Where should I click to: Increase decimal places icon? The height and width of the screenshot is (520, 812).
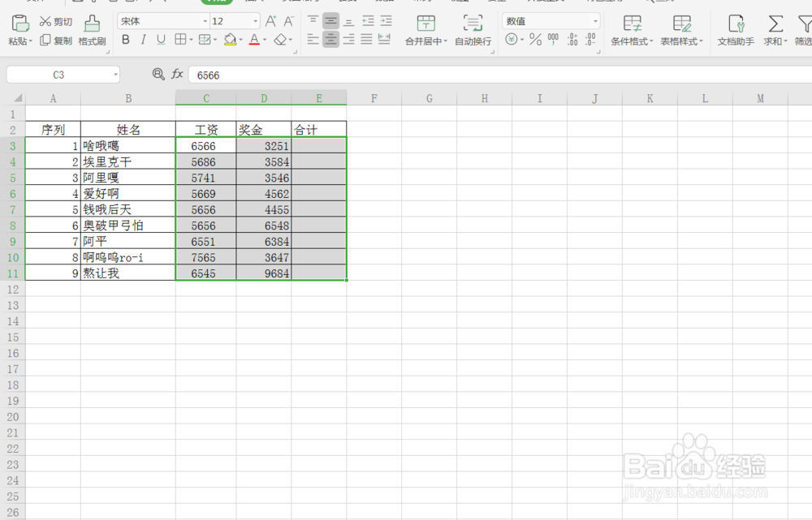572,39
